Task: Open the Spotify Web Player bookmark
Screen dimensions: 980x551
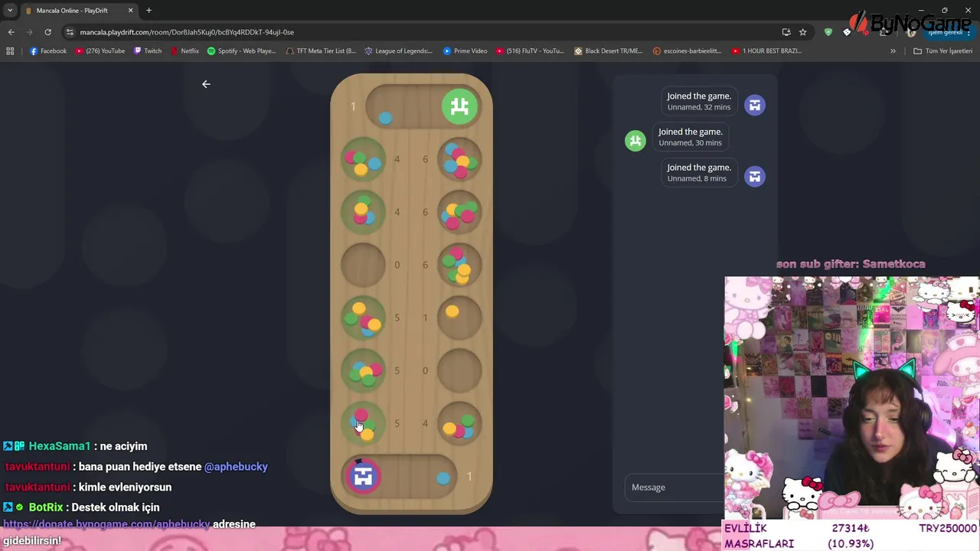Action: 241,51
